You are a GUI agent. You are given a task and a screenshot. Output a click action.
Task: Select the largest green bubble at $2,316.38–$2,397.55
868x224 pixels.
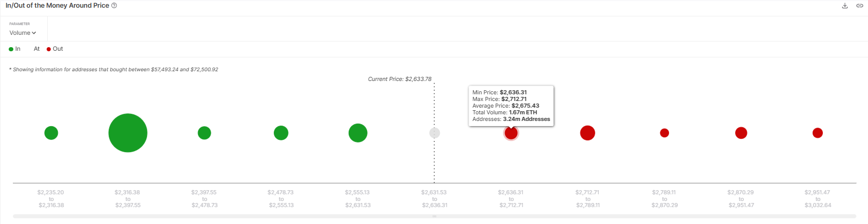[x=128, y=133]
